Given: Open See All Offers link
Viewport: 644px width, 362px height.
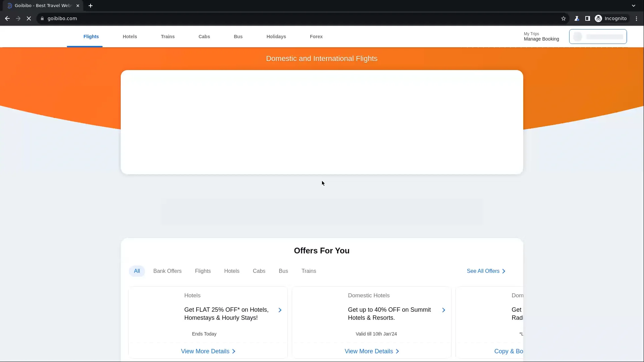Looking at the screenshot, I should (x=486, y=271).
